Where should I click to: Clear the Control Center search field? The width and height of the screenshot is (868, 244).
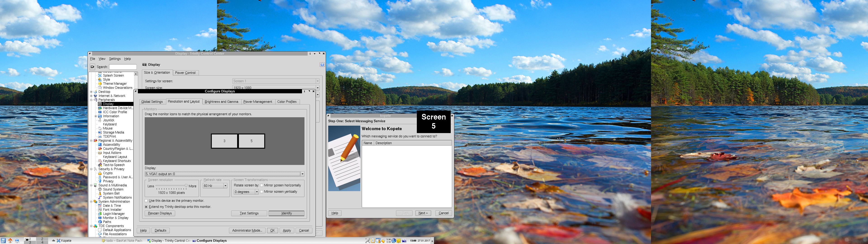(x=92, y=67)
